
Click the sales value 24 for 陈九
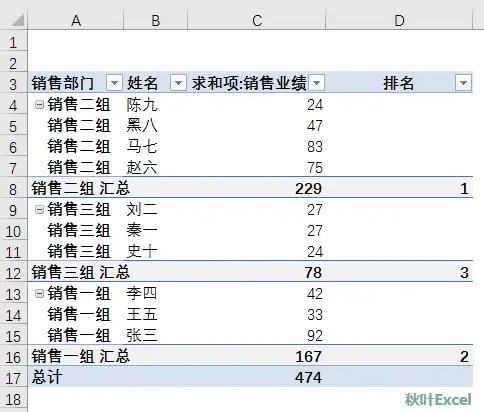pyautogui.click(x=315, y=105)
